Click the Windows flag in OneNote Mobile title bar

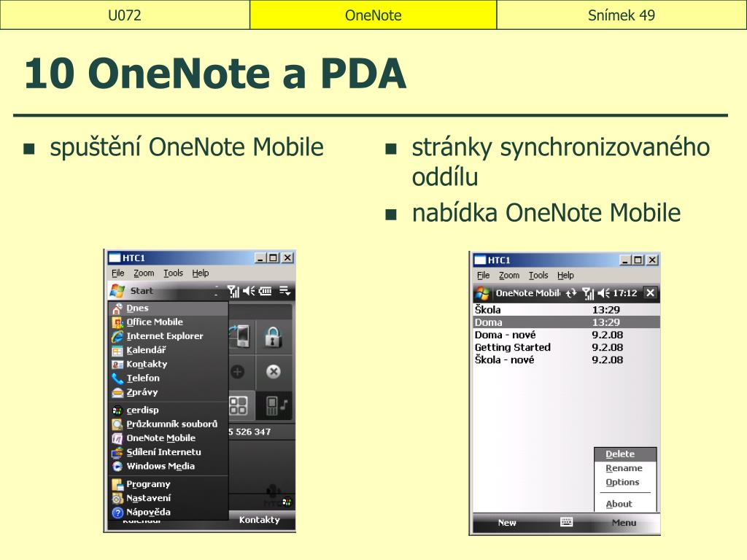482,293
